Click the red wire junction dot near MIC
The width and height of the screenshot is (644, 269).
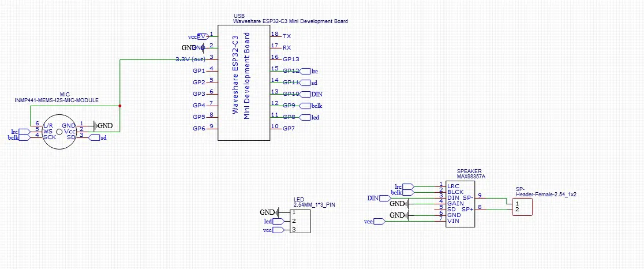120,106
